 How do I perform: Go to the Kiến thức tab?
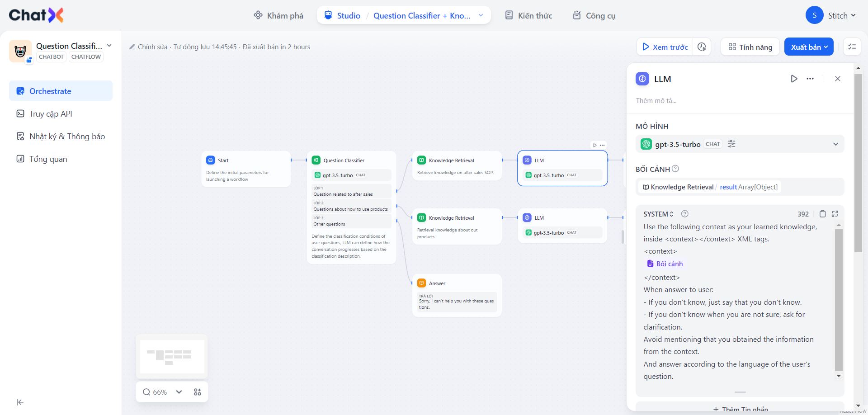coord(528,15)
